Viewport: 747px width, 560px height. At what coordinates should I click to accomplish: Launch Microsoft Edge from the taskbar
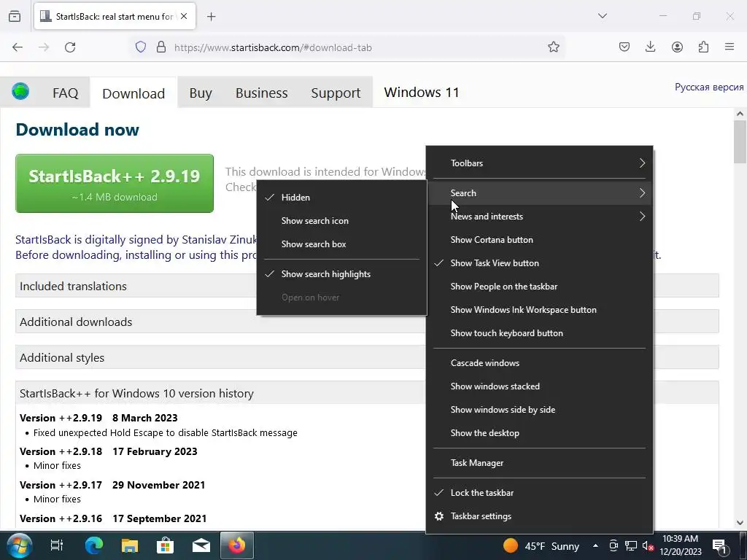(x=94, y=545)
